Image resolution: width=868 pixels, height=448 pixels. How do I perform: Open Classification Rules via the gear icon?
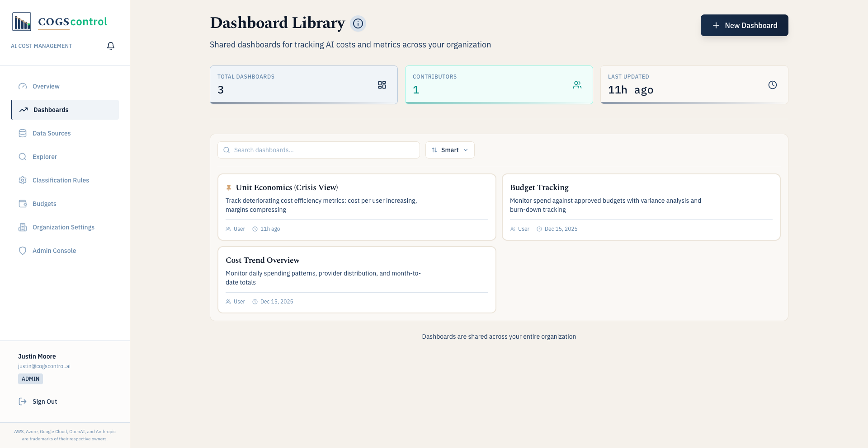pos(23,180)
